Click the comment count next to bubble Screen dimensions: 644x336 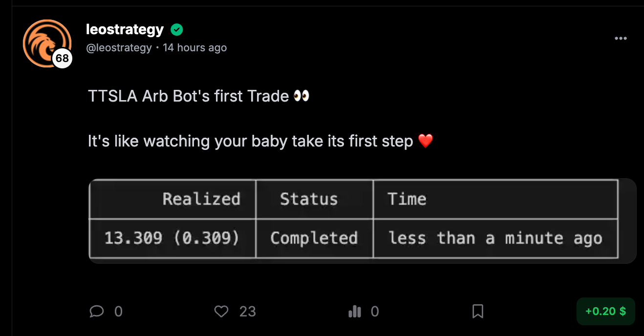click(118, 312)
